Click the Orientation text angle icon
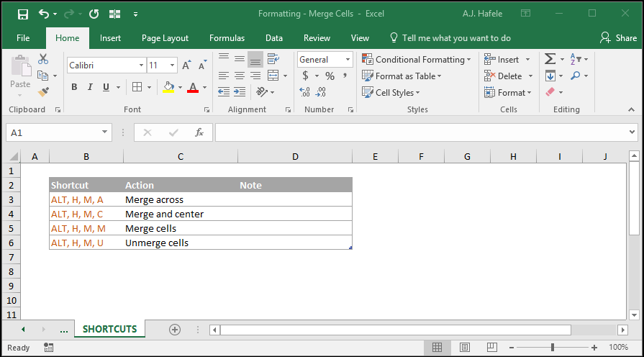Viewport: 644px width, 357px height. 262,91
